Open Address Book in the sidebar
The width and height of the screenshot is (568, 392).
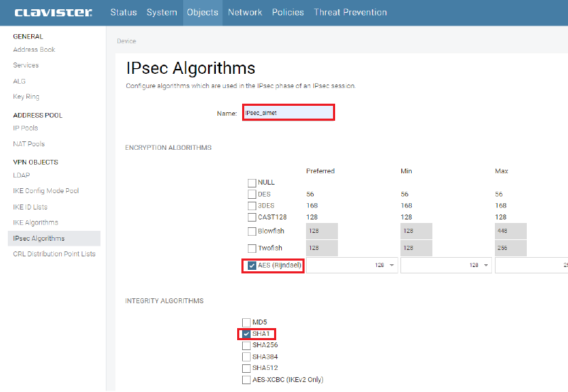(x=34, y=50)
